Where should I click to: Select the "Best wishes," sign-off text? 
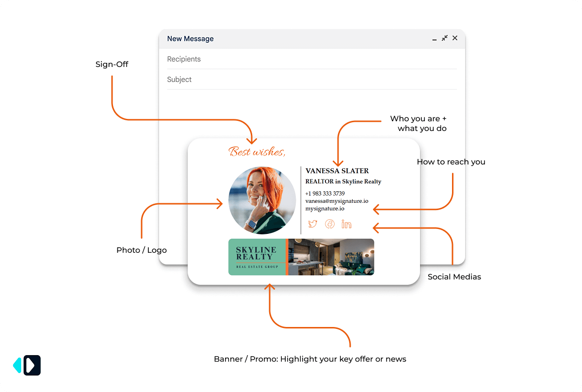click(257, 152)
